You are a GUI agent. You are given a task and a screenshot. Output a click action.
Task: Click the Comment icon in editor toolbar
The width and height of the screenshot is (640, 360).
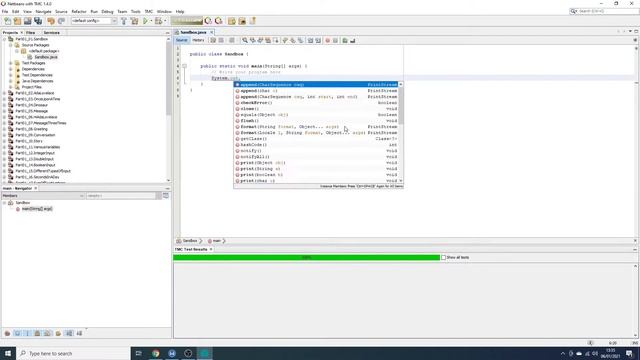[345, 40]
